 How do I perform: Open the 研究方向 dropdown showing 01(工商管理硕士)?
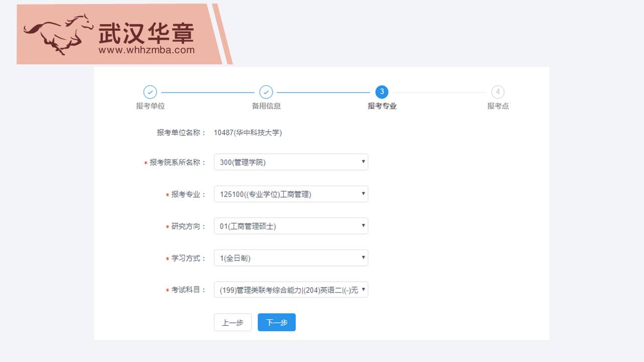point(291,226)
